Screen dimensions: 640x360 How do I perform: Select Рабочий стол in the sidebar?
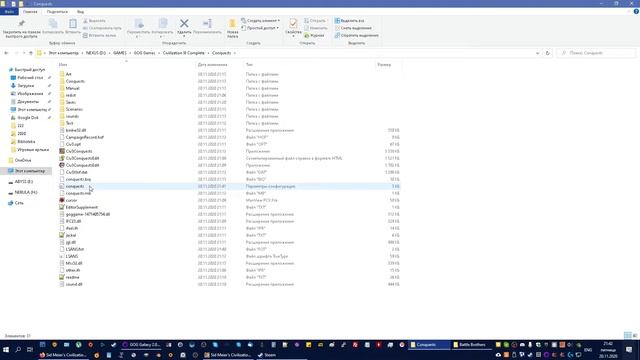[x=30, y=78]
